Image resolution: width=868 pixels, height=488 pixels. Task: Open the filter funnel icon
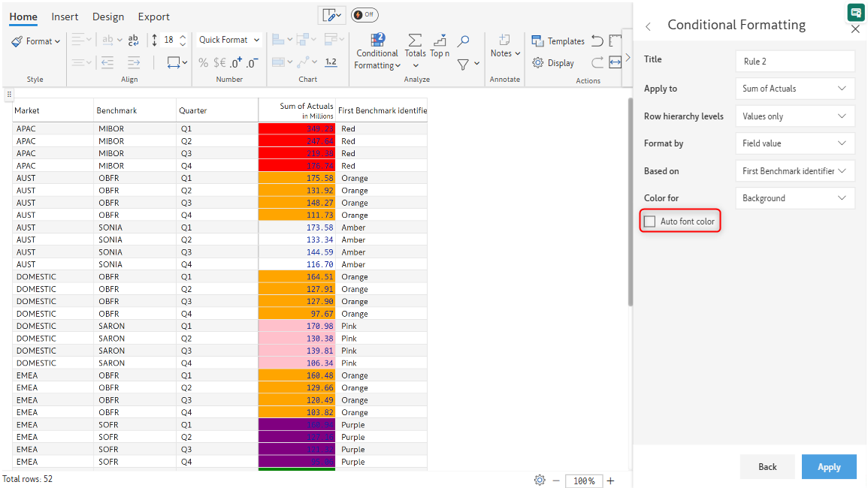(x=464, y=65)
